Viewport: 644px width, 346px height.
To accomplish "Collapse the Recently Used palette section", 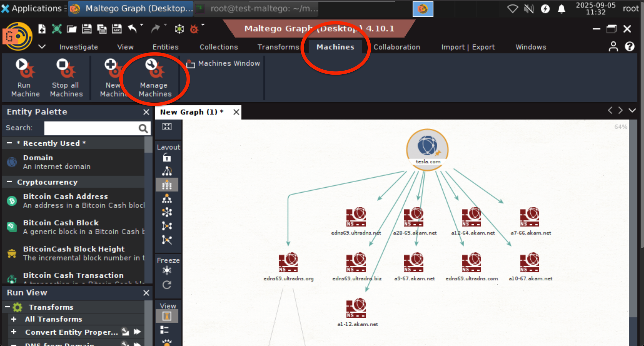I will coord(9,143).
